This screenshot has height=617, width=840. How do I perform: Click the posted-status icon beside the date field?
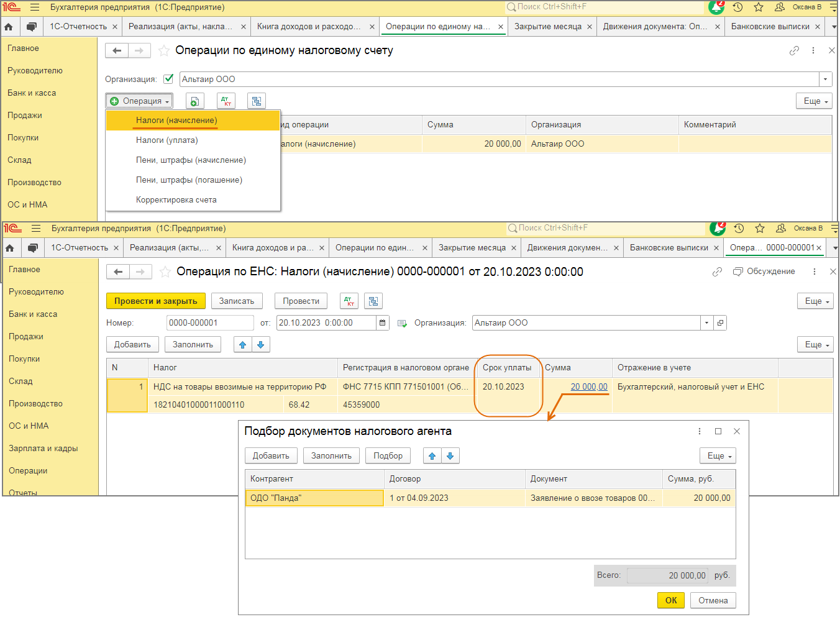click(x=403, y=323)
